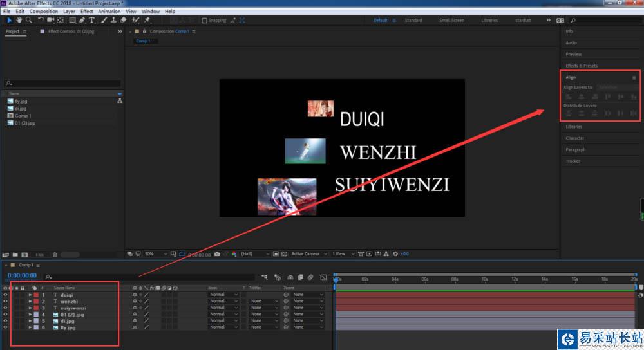Click the motion blur enable icon in timeline
The width and height of the screenshot is (644, 350).
[310, 277]
